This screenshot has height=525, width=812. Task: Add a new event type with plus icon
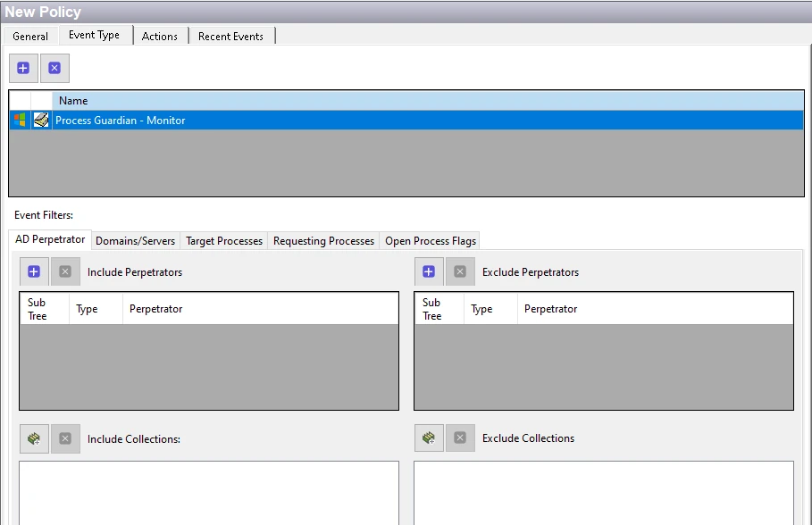coord(23,69)
